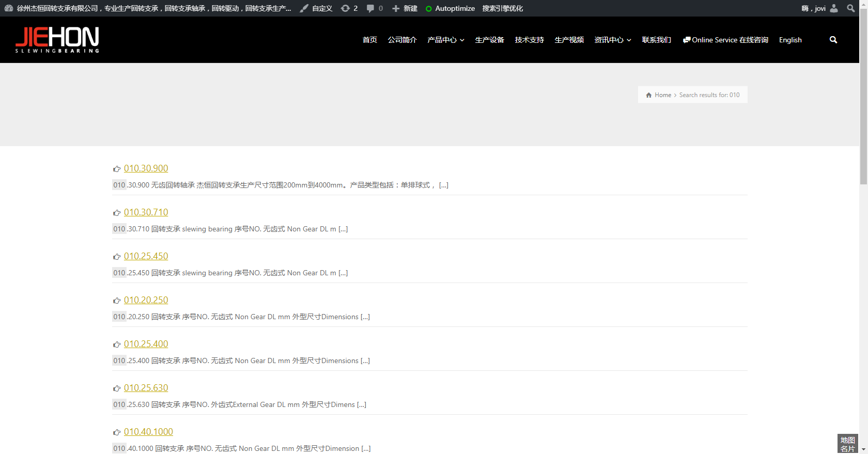The image size is (868, 454).
Task: Click Home breadcrumb link
Action: tap(663, 95)
